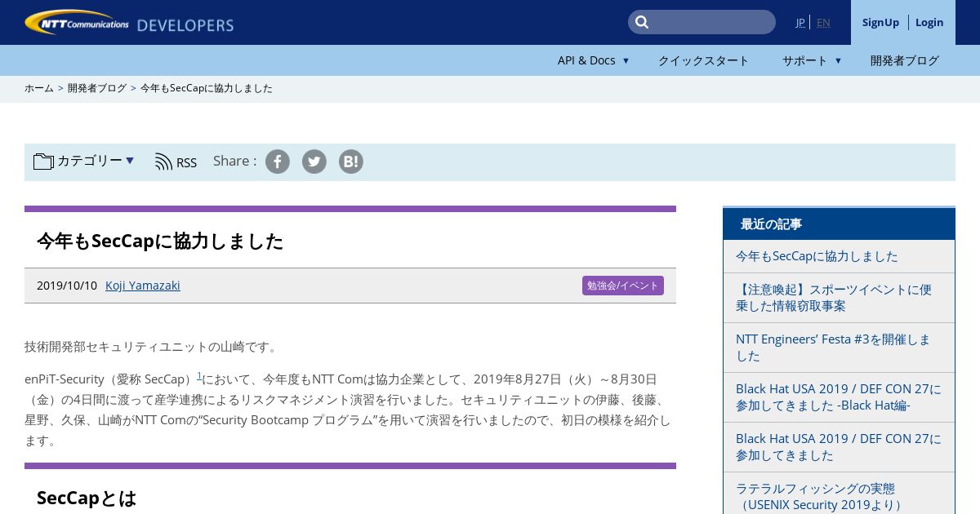Go to 開発者ブログ in breadcrumb
Image resolution: width=980 pixels, height=514 pixels.
pos(97,88)
